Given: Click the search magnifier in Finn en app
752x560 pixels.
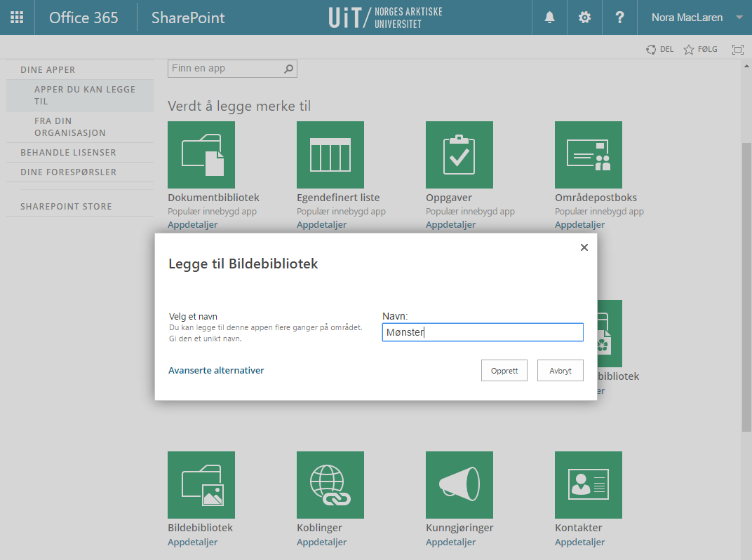Looking at the screenshot, I should click(288, 69).
